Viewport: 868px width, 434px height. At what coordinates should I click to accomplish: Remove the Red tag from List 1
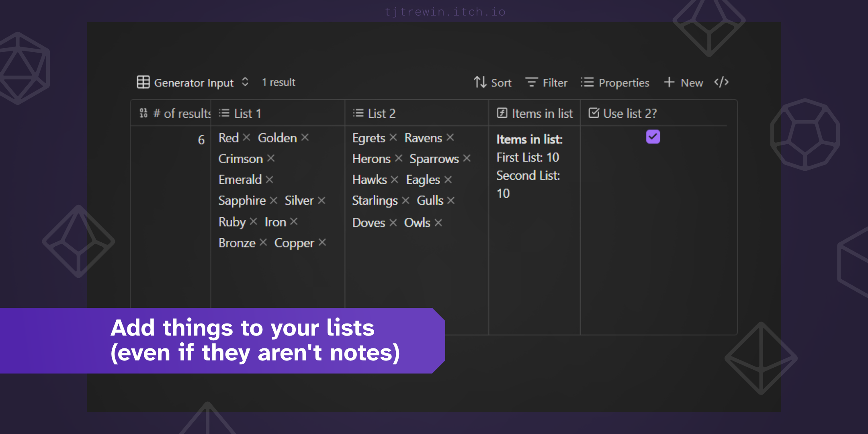[x=247, y=137]
